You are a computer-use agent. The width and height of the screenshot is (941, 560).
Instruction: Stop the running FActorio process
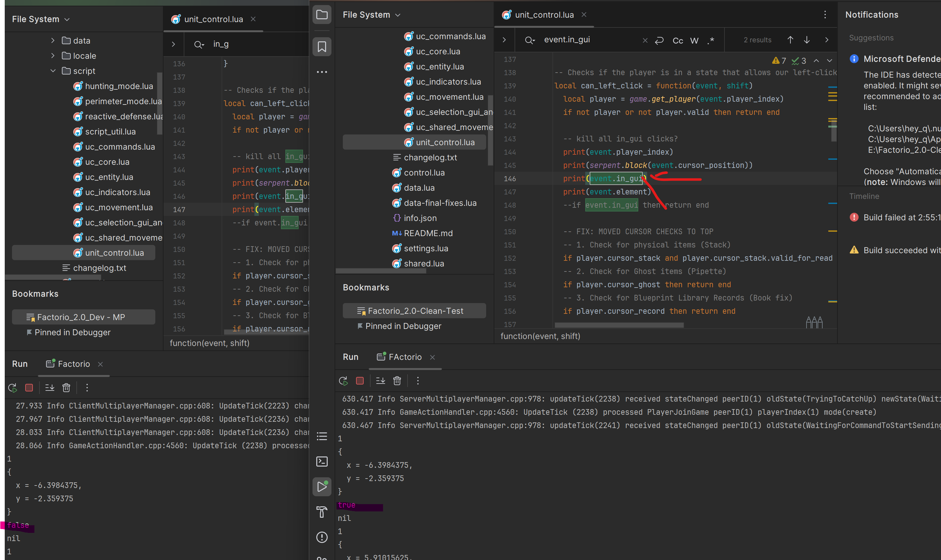pyautogui.click(x=360, y=381)
